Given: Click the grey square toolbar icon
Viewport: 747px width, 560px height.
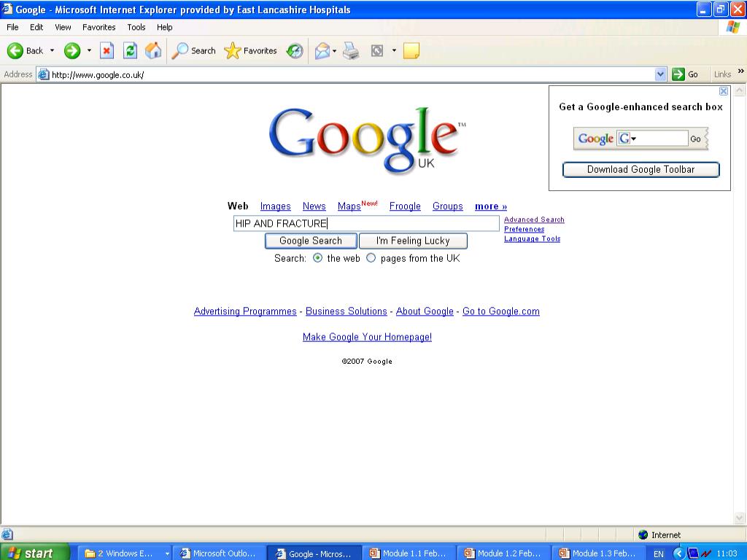Looking at the screenshot, I should 377,50.
